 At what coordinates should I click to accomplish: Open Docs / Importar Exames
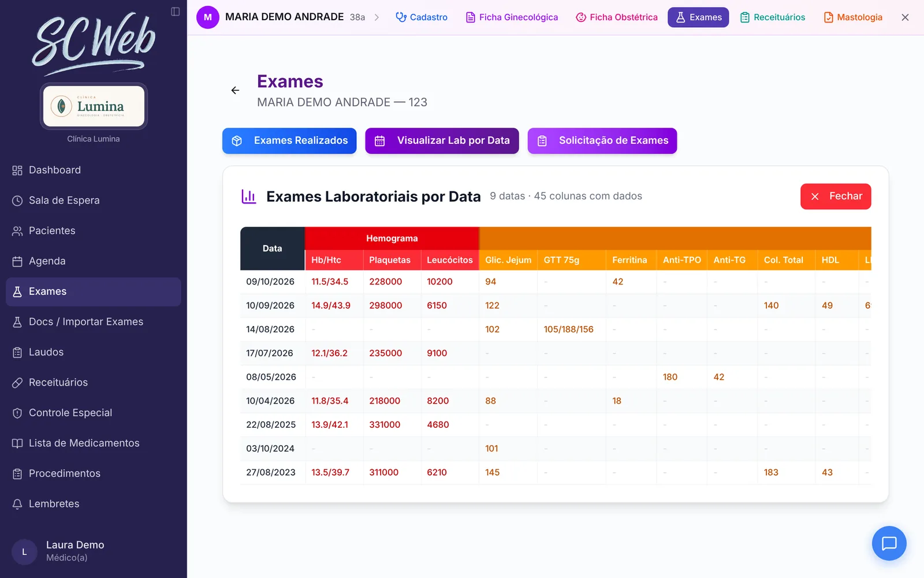tap(94, 322)
